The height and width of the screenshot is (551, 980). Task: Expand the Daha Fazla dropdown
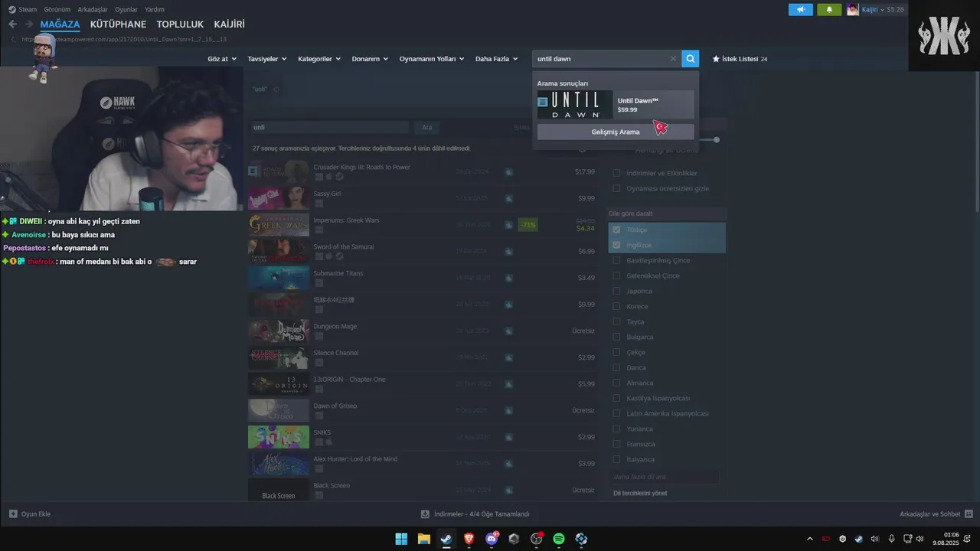(x=496, y=59)
